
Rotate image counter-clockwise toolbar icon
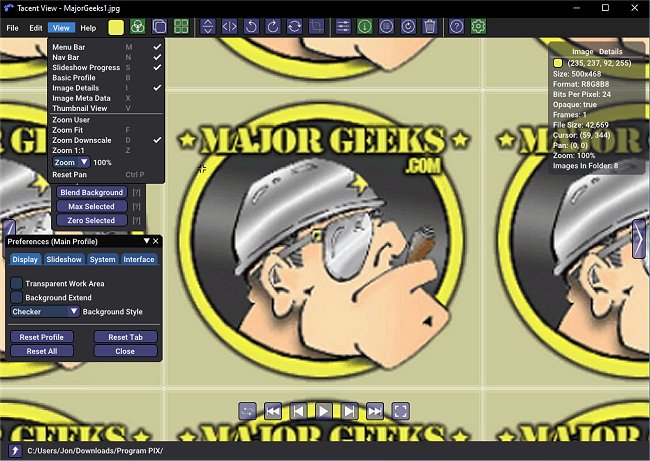[251, 27]
